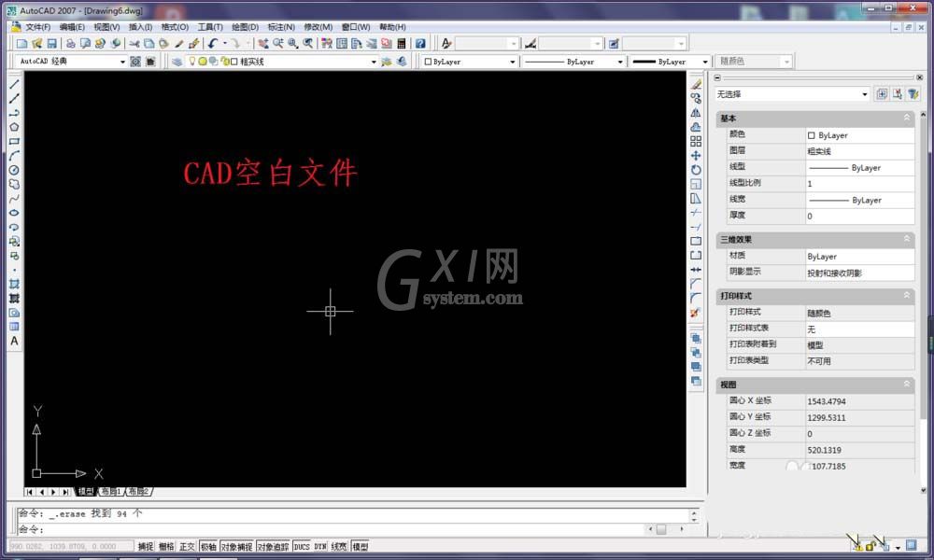Toggle 线宽 lineweight display
934x560 pixels.
339,546
